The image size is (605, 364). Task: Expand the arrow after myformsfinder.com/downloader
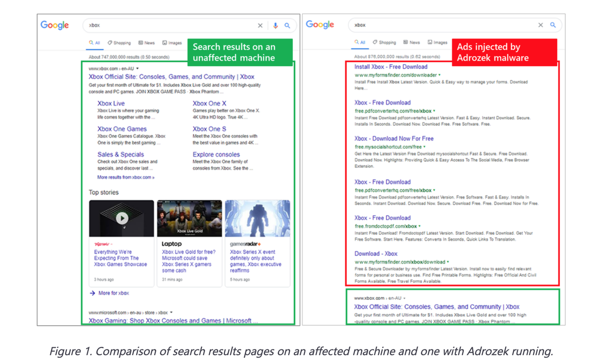[440, 75]
